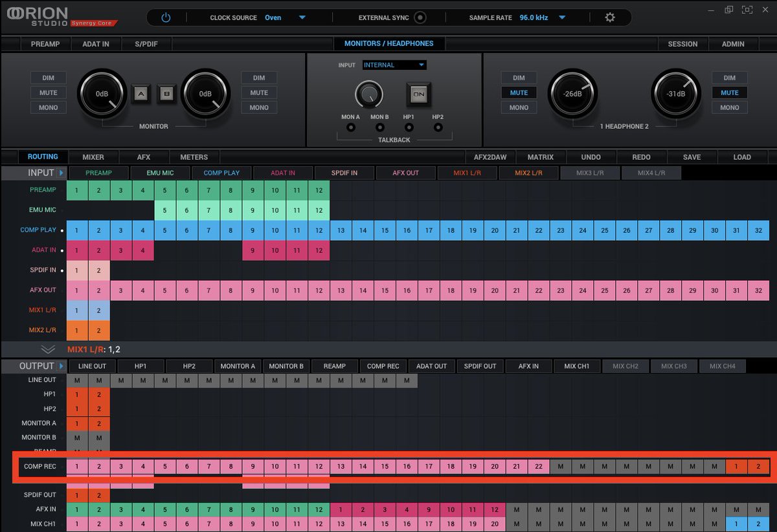Click the power icon in the top bar

coord(166,17)
